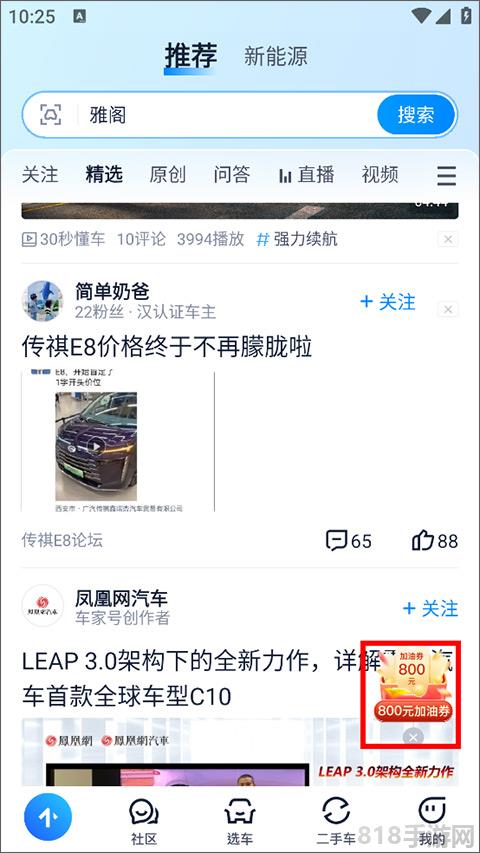This screenshot has height=853, width=480.
Task: Open the #强力续航 topic link
Action: pos(297,239)
